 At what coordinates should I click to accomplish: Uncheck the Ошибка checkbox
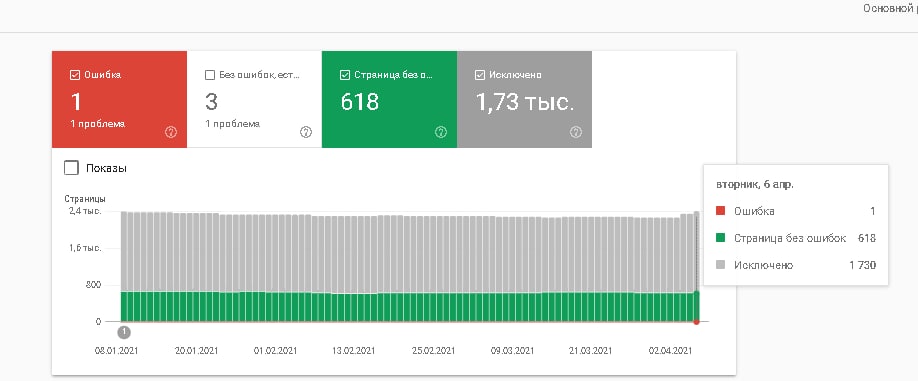(75, 75)
